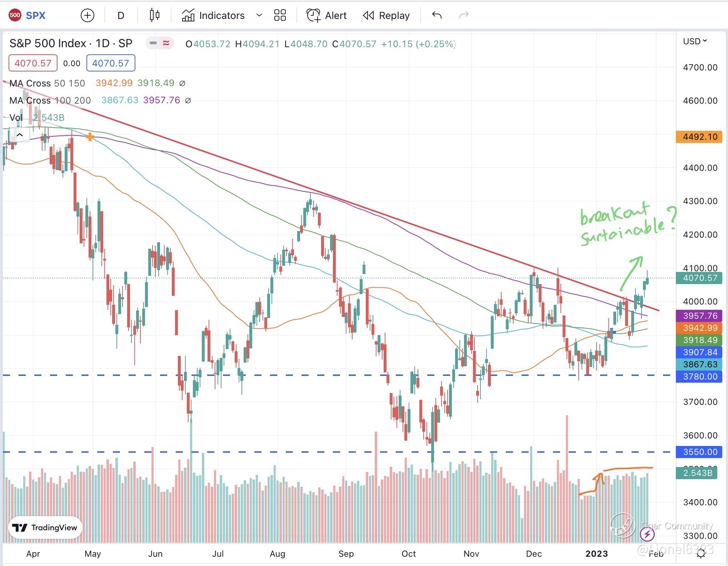Click the TradingView logo badge
The height and width of the screenshot is (566, 728).
tap(45, 527)
